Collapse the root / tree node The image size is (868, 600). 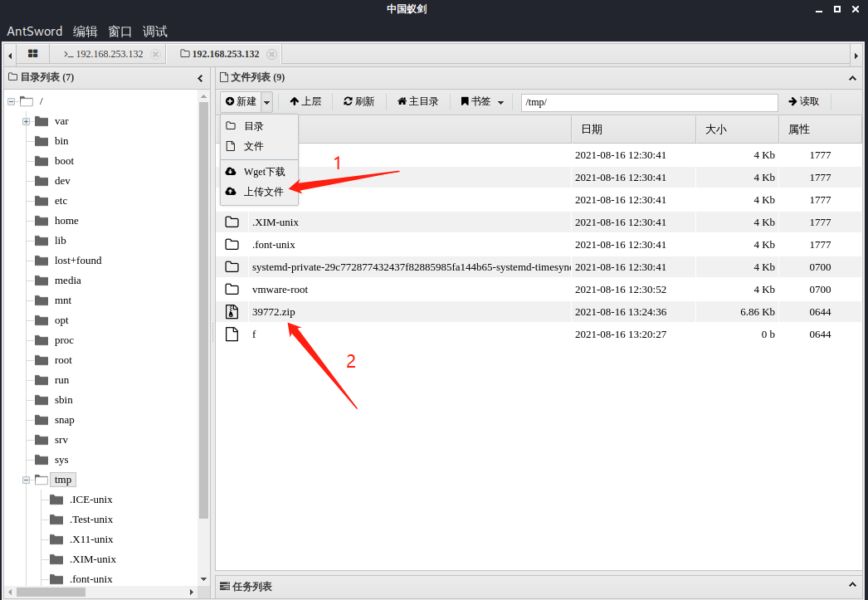(11, 101)
